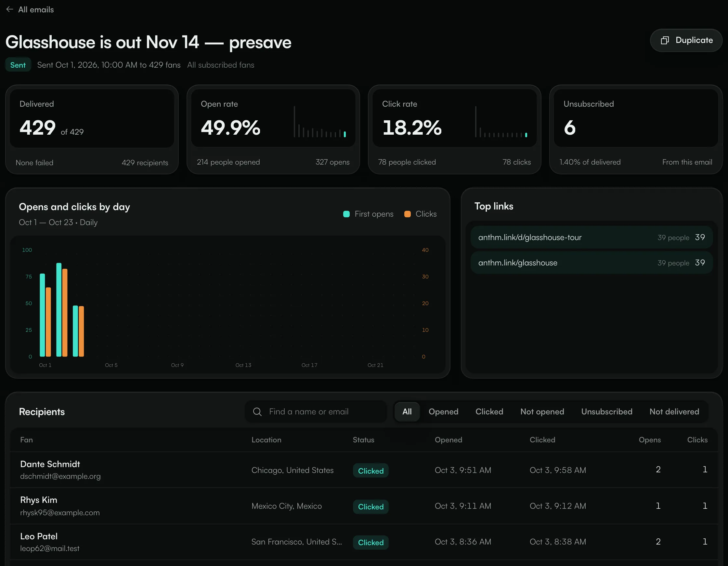Click the 214 people opened text
This screenshot has height=566, width=728.
[x=228, y=162]
